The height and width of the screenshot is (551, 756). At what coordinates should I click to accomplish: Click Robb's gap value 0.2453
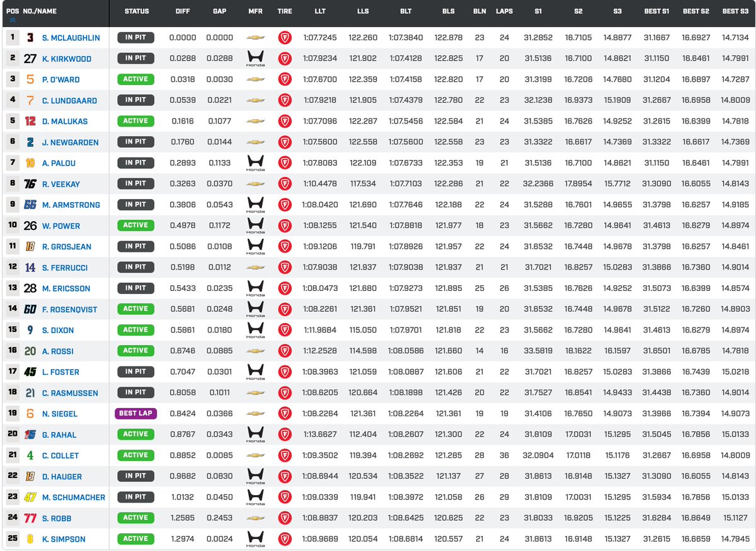click(x=219, y=518)
